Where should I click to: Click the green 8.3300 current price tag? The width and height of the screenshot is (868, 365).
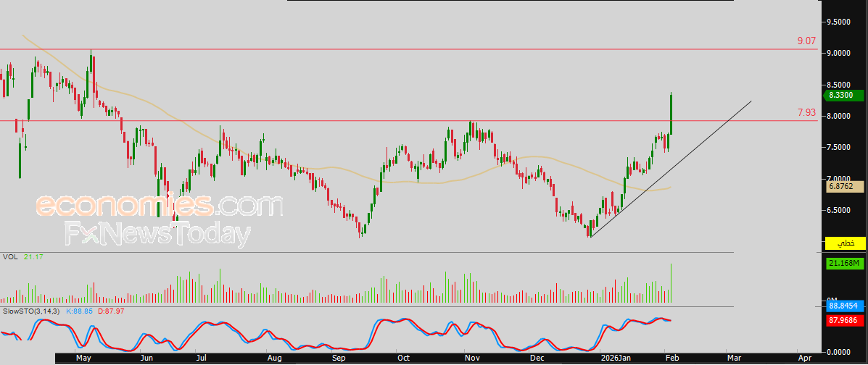844,96
